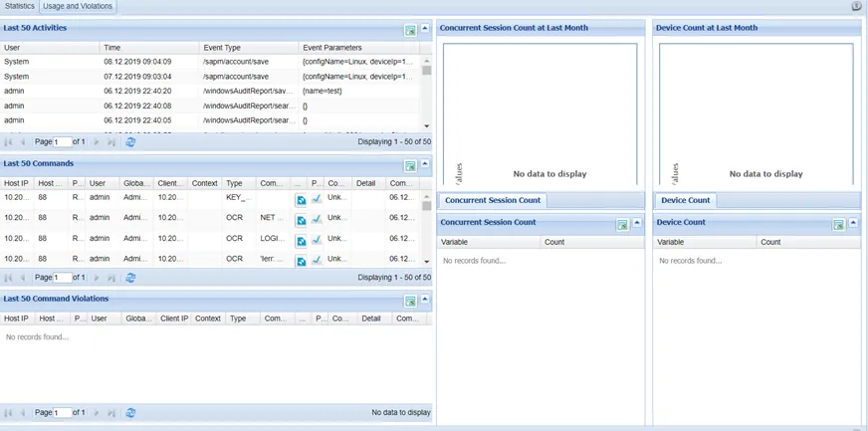Screen dimensions: 868x431
Task: Export the Last 50 Commands grid
Action: click(410, 166)
